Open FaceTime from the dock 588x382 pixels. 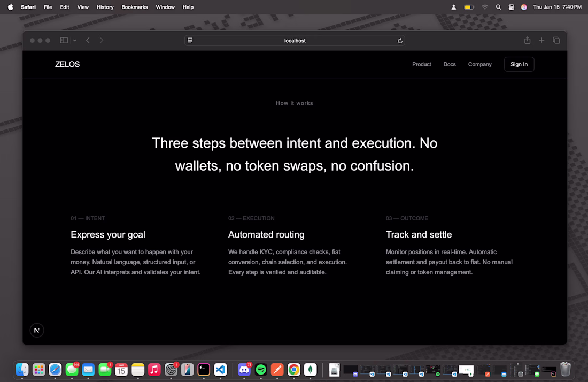[x=105, y=370]
